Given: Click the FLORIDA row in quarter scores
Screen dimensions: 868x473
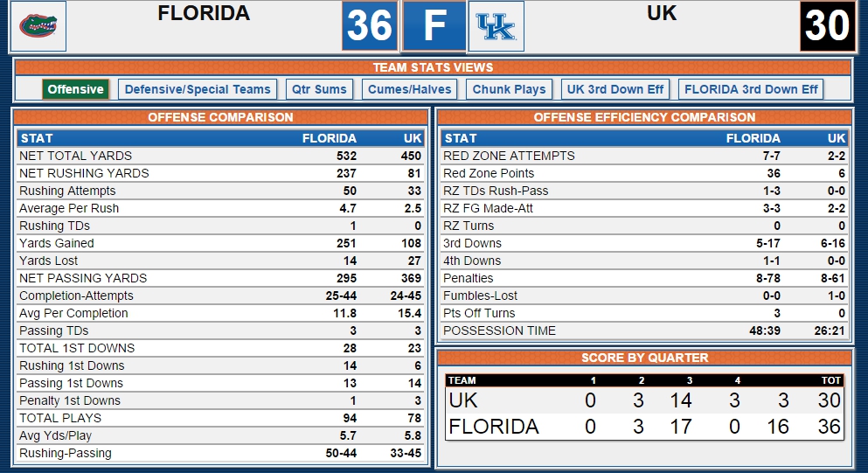Looking at the screenshot, I should (x=644, y=427).
